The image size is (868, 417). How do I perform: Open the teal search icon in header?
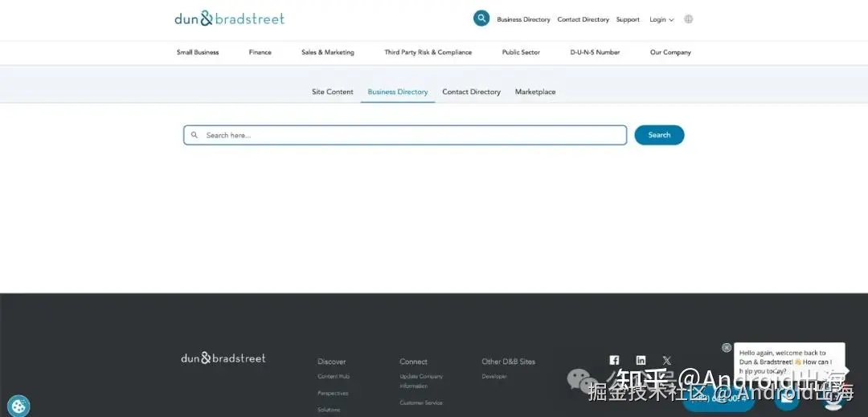coord(481,18)
